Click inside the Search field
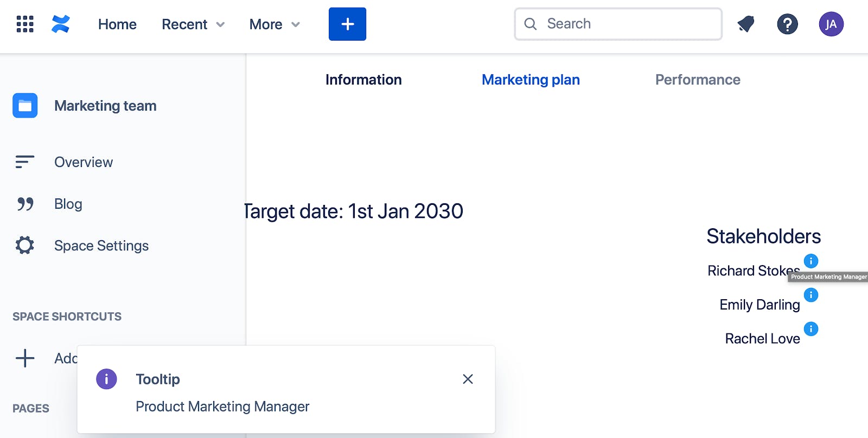Screen dimensions: 868x438 [x=618, y=24]
